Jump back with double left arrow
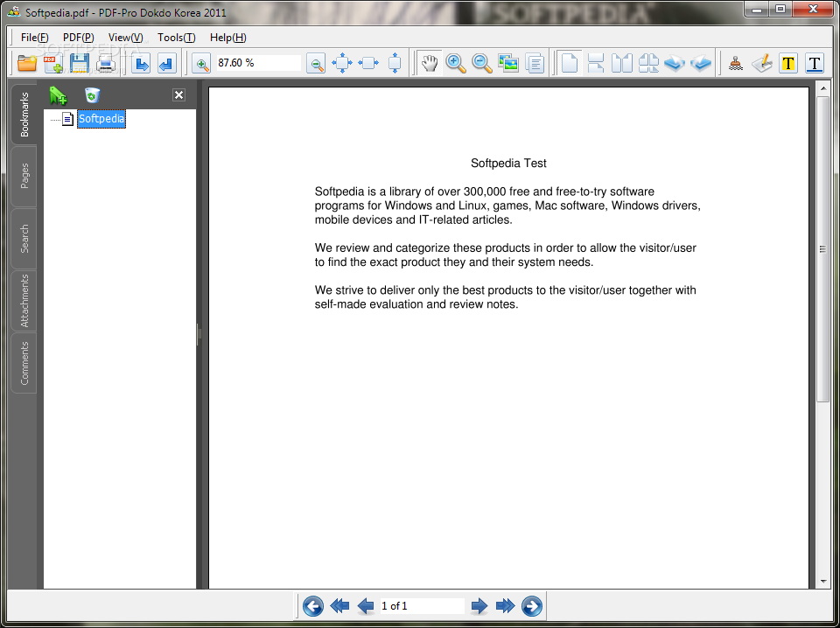 click(339, 607)
